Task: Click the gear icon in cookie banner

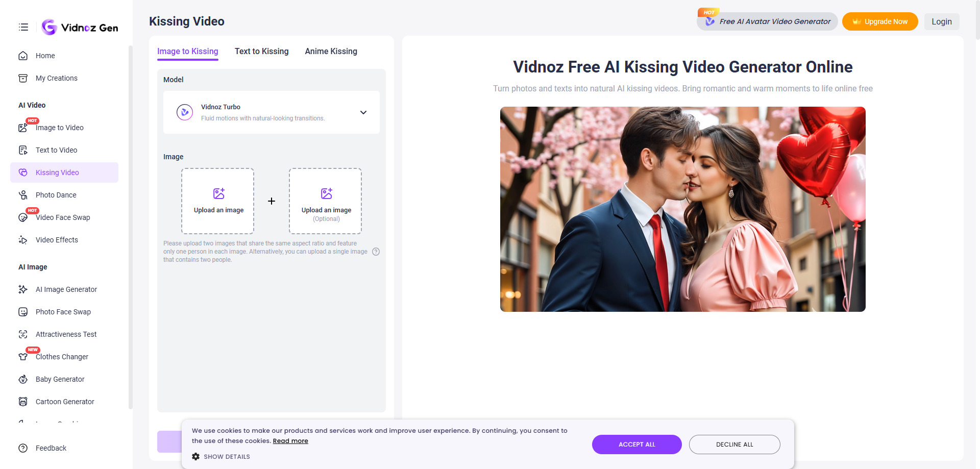Action: coord(196,457)
